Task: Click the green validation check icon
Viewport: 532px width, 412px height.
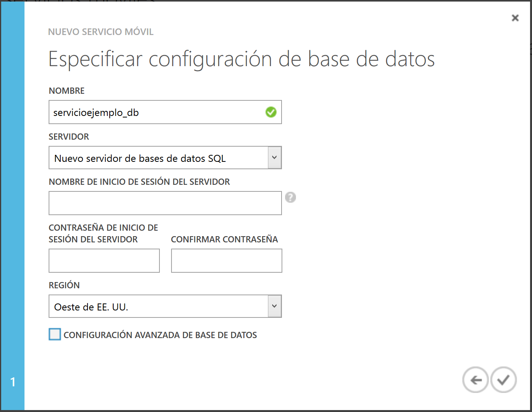Action: tap(271, 112)
